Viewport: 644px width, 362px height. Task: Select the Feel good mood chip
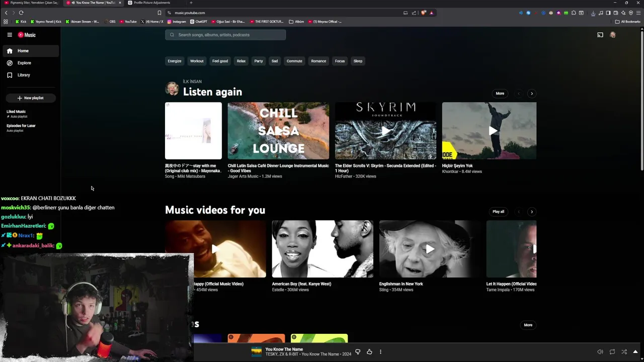[220, 61]
